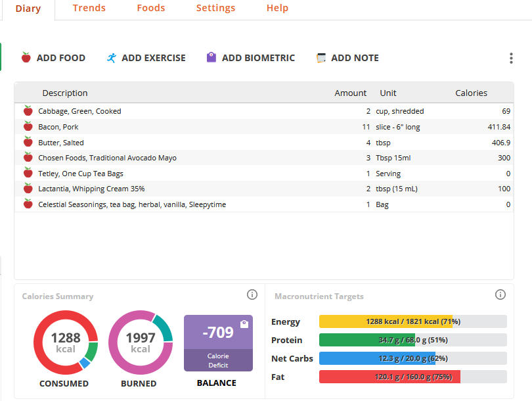Open the Macronutrient Targets info icon
The image size is (532, 401).
tap(500, 295)
